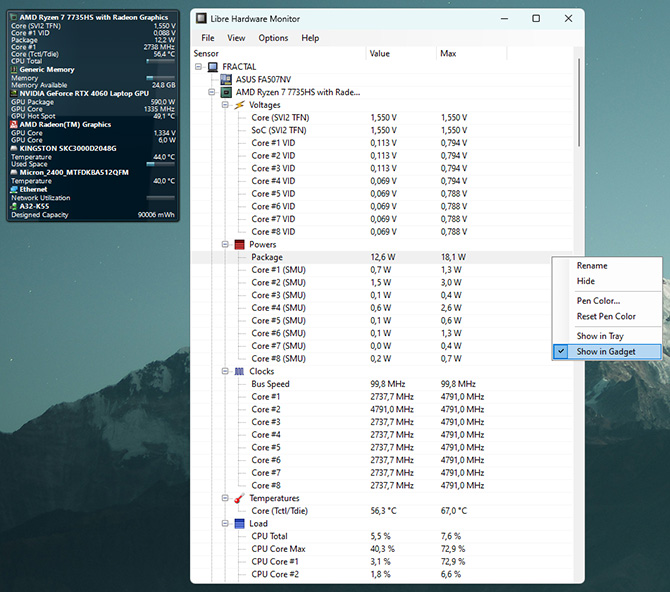
Task: Collapse the Powers group
Action: point(225,244)
